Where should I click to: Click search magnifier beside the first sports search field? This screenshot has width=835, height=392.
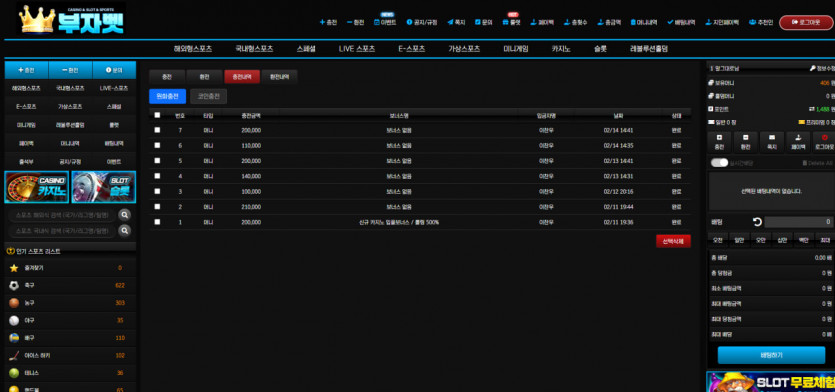click(125, 215)
